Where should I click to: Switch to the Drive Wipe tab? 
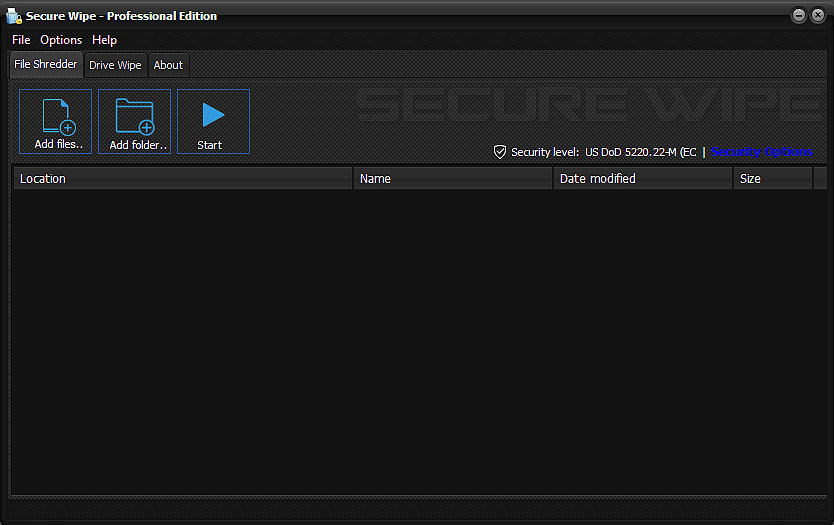pyautogui.click(x=115, y=65)
